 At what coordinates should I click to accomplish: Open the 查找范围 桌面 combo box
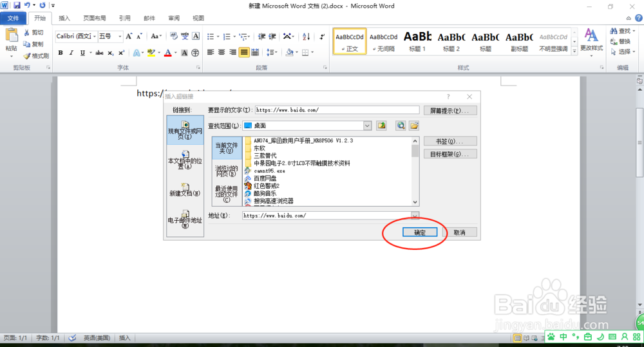point(307,126)
